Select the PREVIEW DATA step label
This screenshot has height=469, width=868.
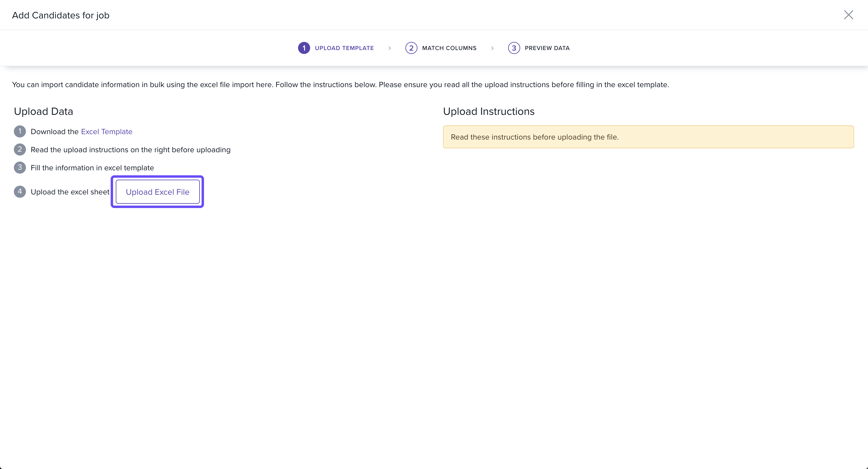(547, 48)
